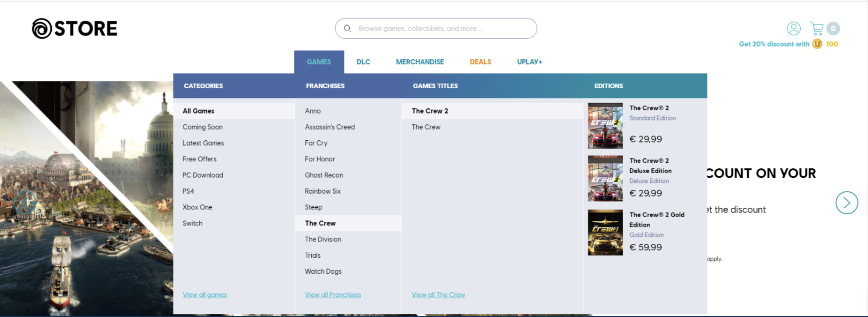Open The Crew 2 Gold Edition thumbnail

605,233
